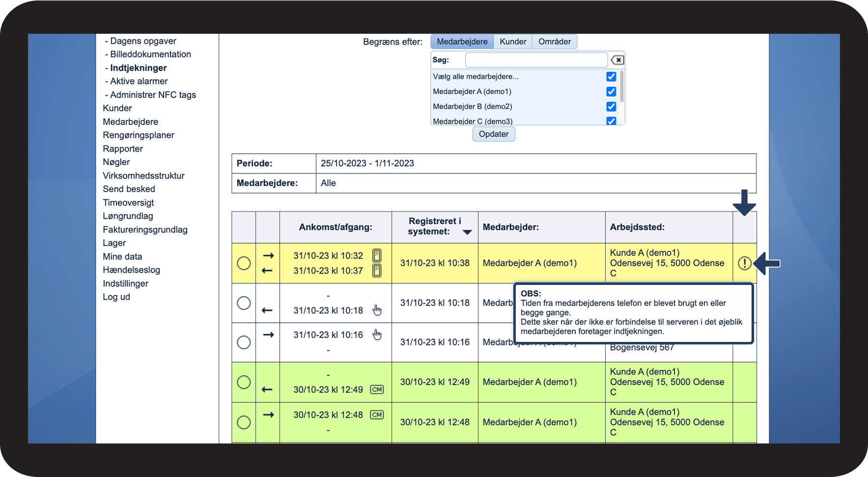Open Rengøringsplaner from the sidebar menu

[x=139, y=135]
